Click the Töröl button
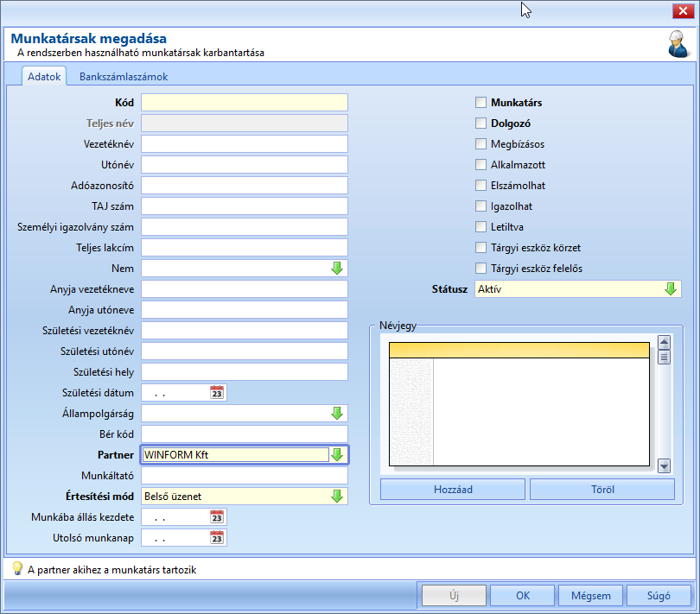 [x=602, y=490]
